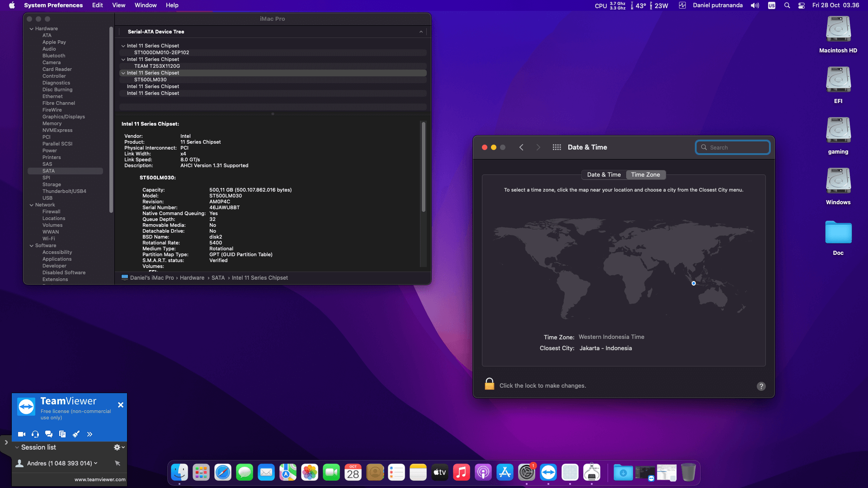Collapse Serial-ATA Device Tree header chevron
868x488 pixels.
point(421,32)
